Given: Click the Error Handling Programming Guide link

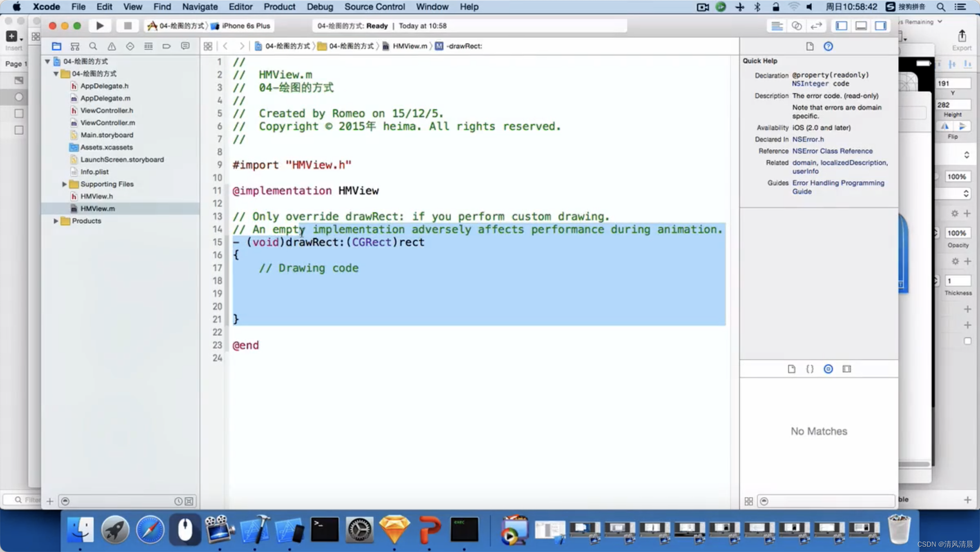Looking at the screenshot, I should 838,187.
